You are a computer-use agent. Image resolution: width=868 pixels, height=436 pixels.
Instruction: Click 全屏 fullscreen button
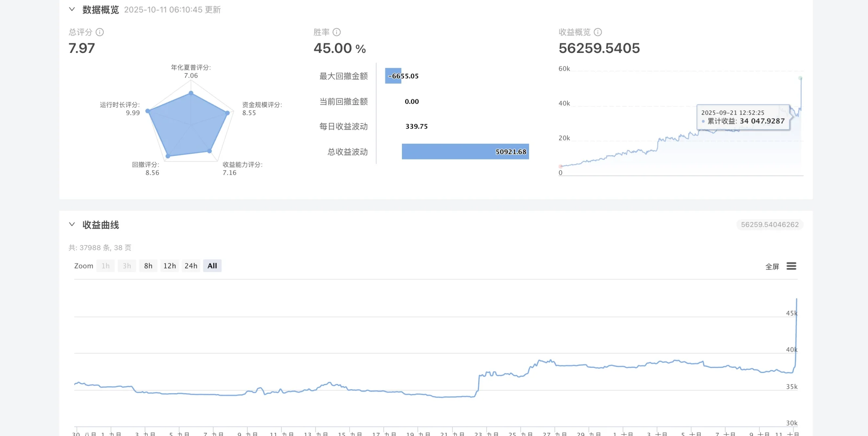[772, 266]
